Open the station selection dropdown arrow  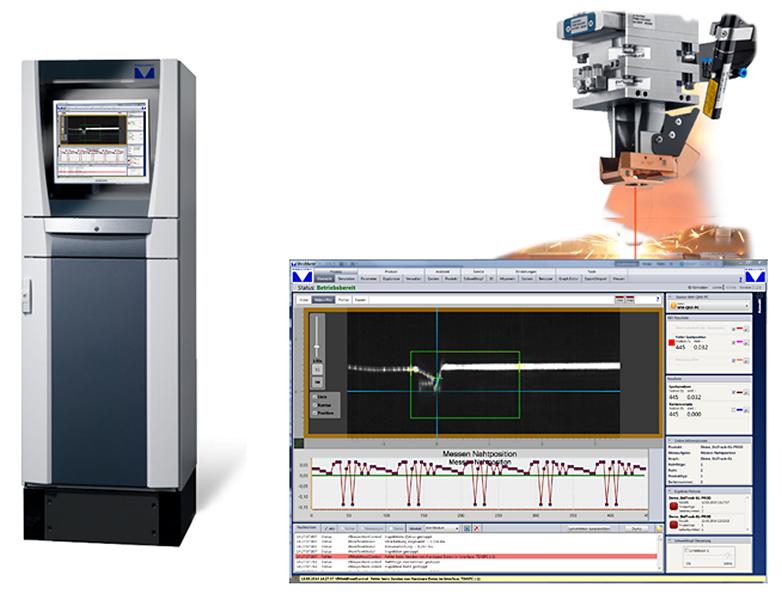747,306
